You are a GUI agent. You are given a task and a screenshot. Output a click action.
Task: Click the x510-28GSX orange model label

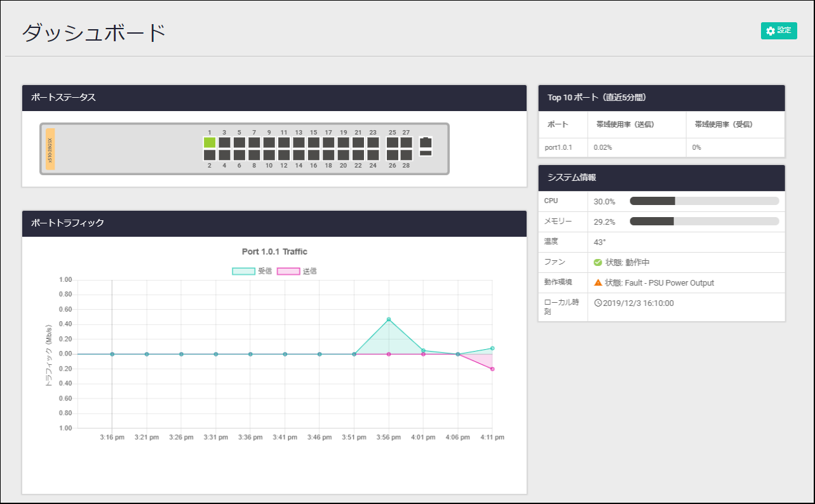(50, 149)
